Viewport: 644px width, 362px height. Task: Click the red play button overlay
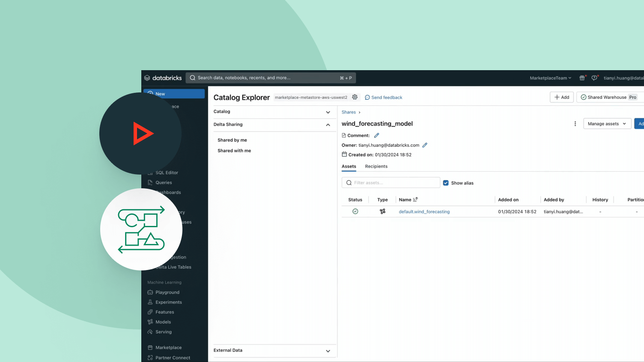coord(142,134)
